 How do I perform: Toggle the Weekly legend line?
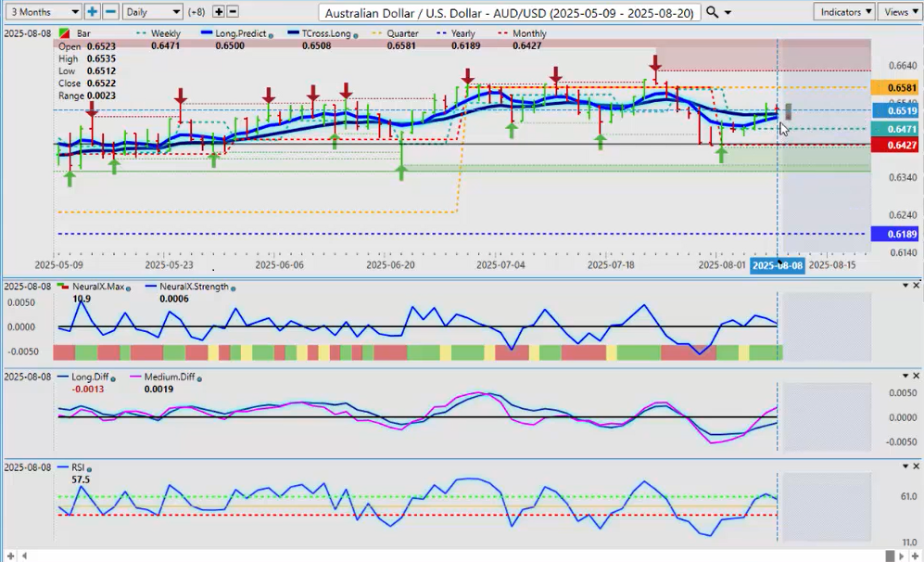point(158,33)
